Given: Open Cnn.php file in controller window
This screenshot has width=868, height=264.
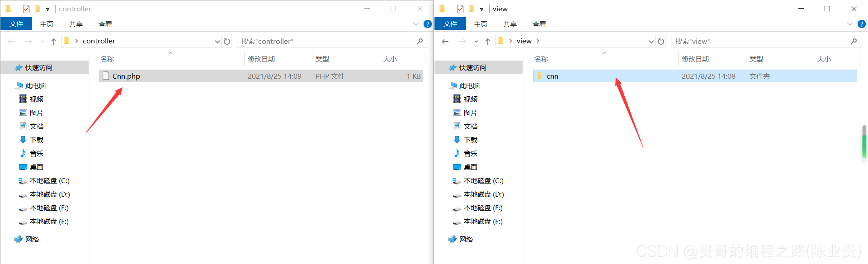Looking at the screenshot, I should 261,76.
